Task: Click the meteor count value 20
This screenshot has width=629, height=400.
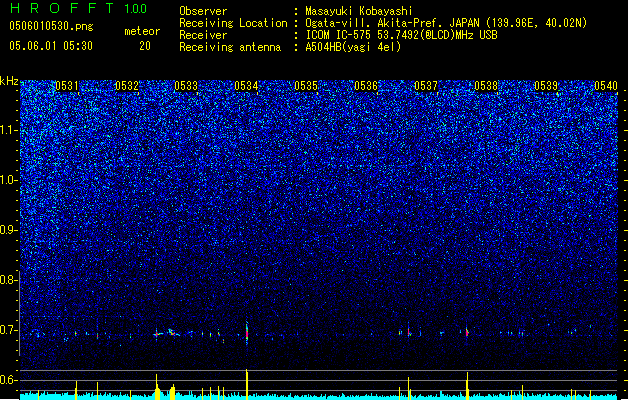Action: (x=145, y=46)
